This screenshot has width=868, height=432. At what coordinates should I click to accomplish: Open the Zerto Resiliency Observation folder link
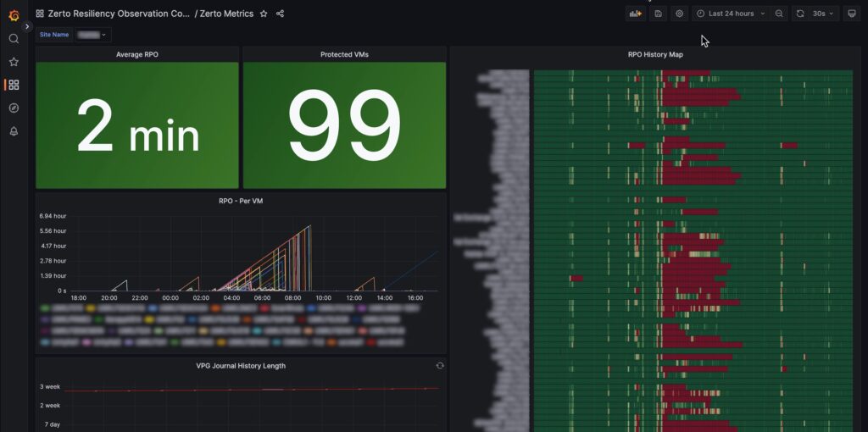(x=119, y=14)
